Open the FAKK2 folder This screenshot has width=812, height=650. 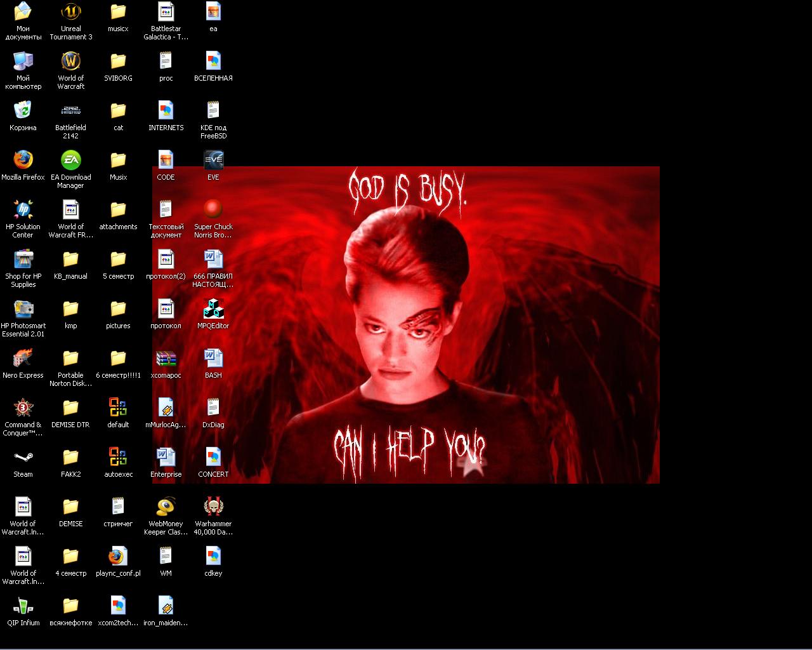(x=70, y=457)
